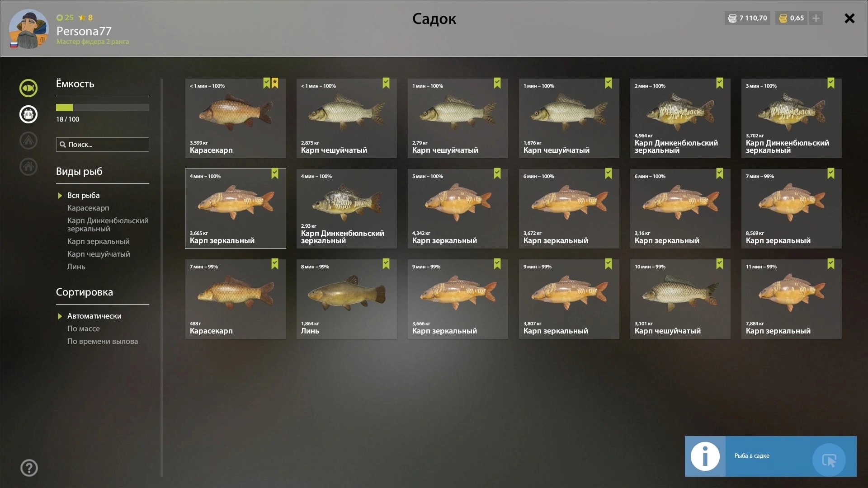Select the second sidebar net icon

[x=28, y=114]
